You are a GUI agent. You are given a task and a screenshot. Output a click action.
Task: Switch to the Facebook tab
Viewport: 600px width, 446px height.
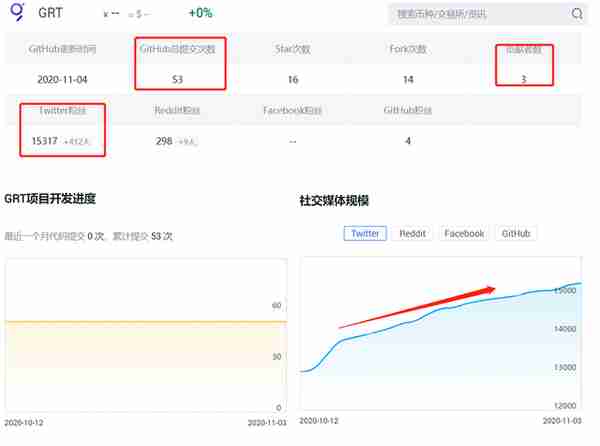(464, 233)
